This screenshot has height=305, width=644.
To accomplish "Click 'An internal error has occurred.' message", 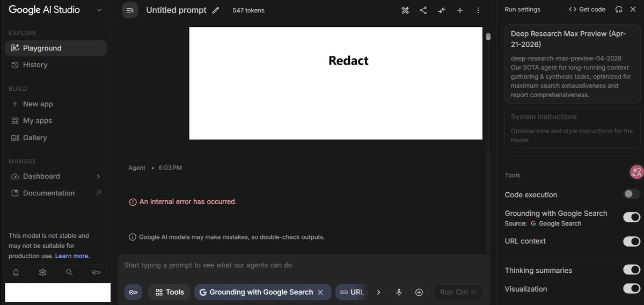I will click(x=188, y=201).
